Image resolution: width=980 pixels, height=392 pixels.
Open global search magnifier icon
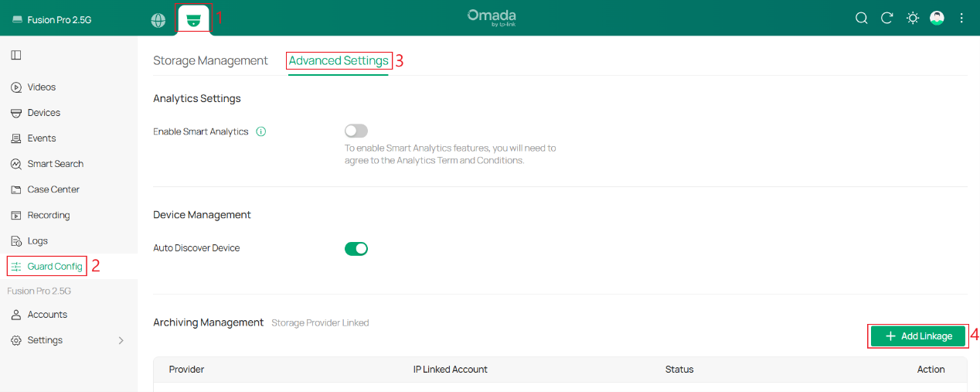tap(862, 18)
